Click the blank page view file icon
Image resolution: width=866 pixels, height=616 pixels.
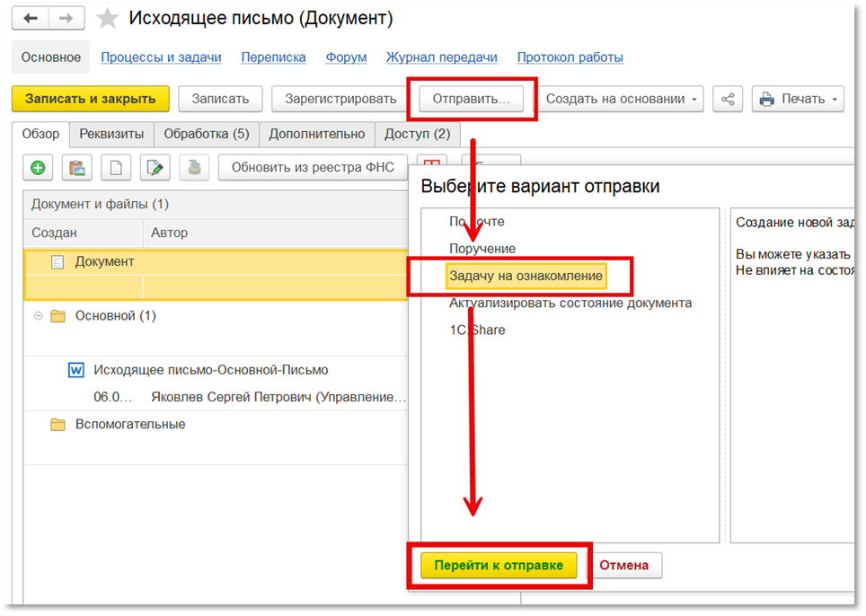116,168
